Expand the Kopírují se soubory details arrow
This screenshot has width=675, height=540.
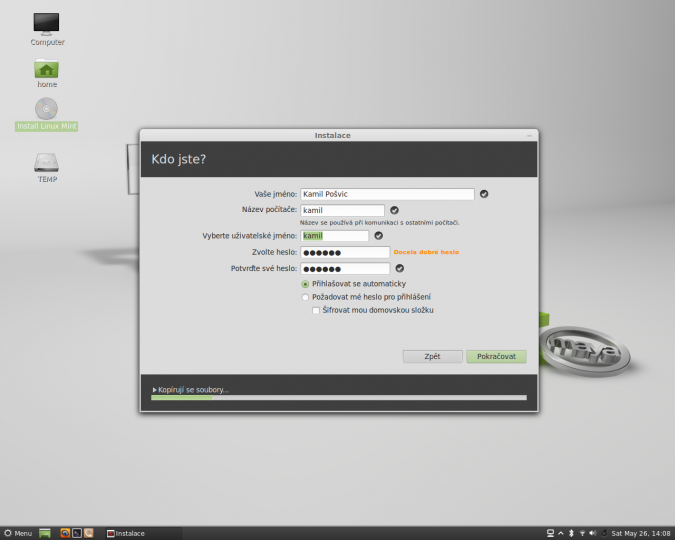click(155, 390)
